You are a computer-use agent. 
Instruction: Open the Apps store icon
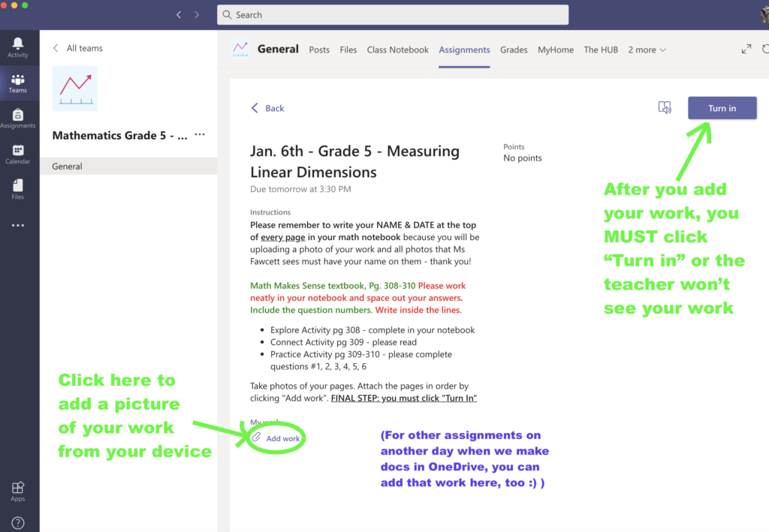click(x=18, y=491)
